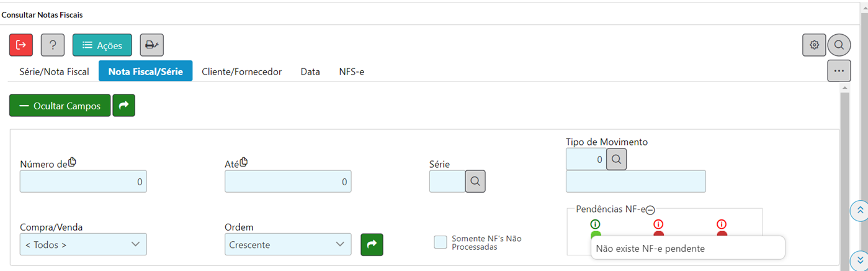
Task: Click the round magnifier search icon
Action: [839, 45]
